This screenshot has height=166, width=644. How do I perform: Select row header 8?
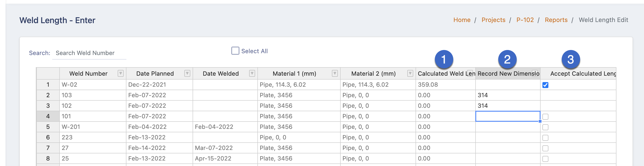coord(48,158)
